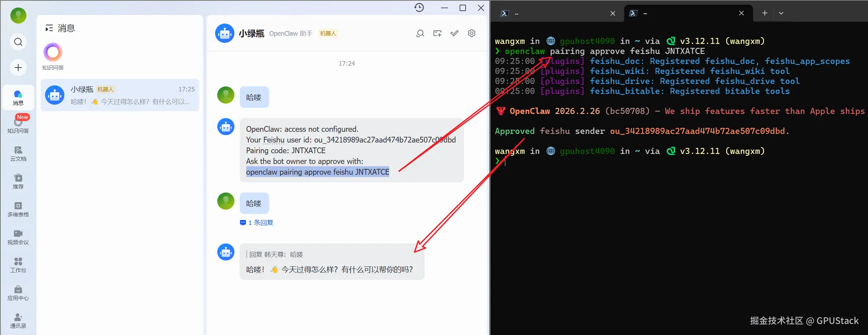Viewport: 868px width, 335px height.
Task: Open the history clock icon in Feishu title bar
Action: (419, 7)
